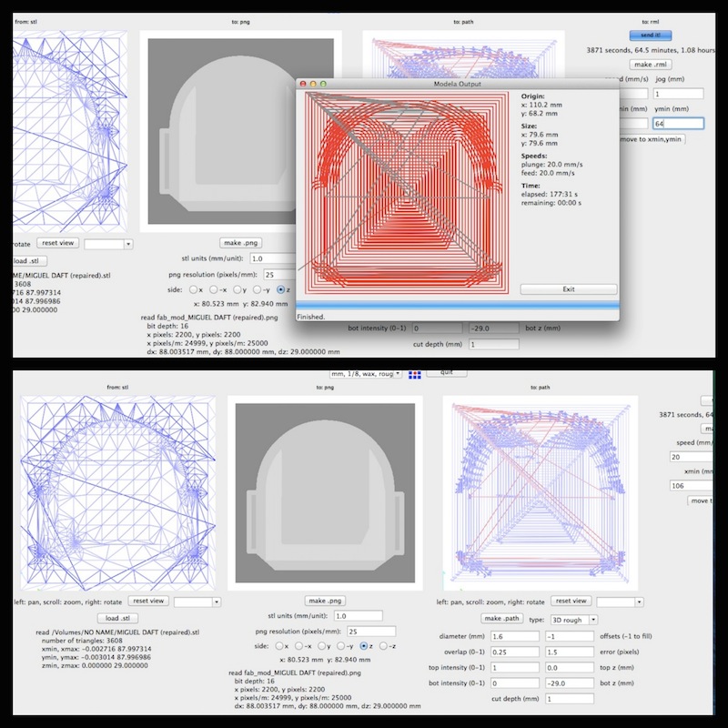Click the jog (mm) field containing 1
This screenshot has height=728, width=728.
678,95
